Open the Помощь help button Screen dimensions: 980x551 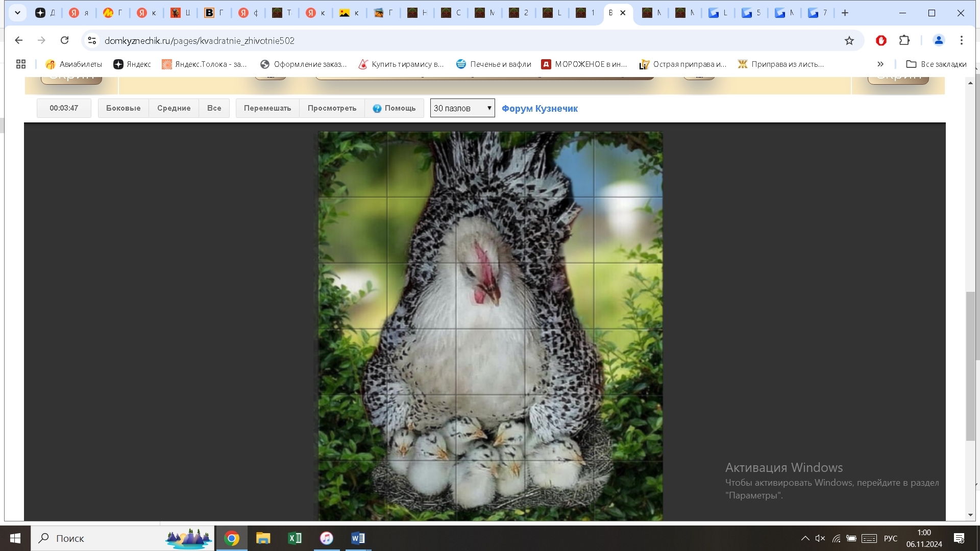click(x=394, y=108)
